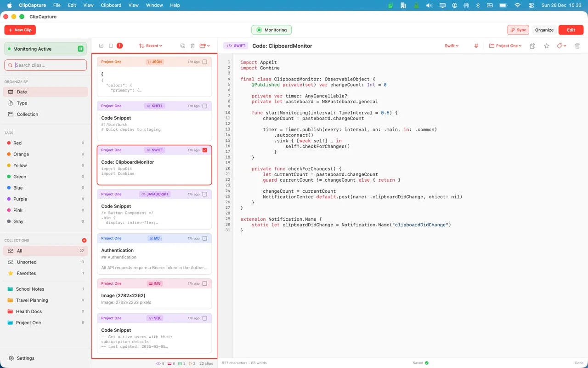Open the Recent sort order dropdown
Viewport: 588px width, 368px height.
(x=149, y=46)
